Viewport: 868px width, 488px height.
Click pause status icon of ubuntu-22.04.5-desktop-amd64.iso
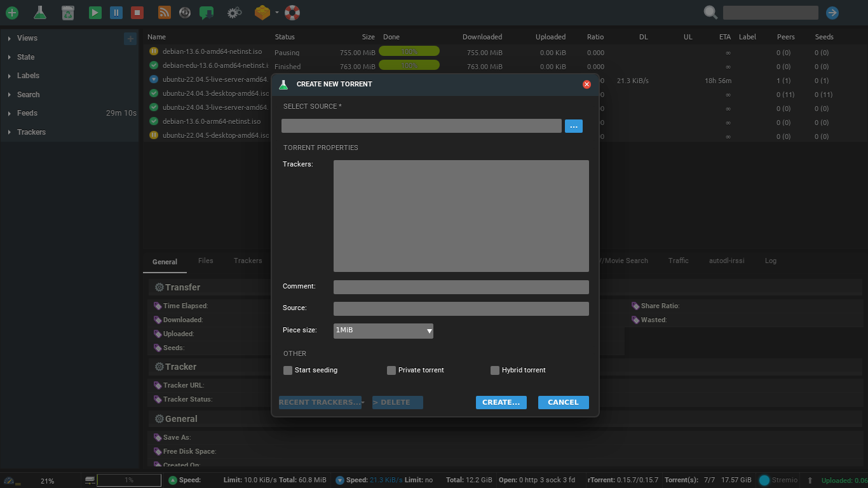click(x=153, y=135)
